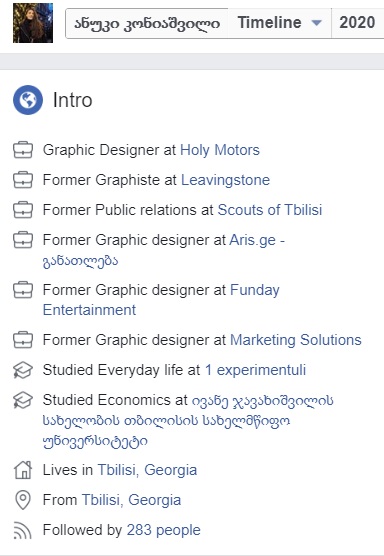Click briefcase icon beside Scouts of Tbilisi
Viewport: 384px width, 556px height.
point(23,210)
